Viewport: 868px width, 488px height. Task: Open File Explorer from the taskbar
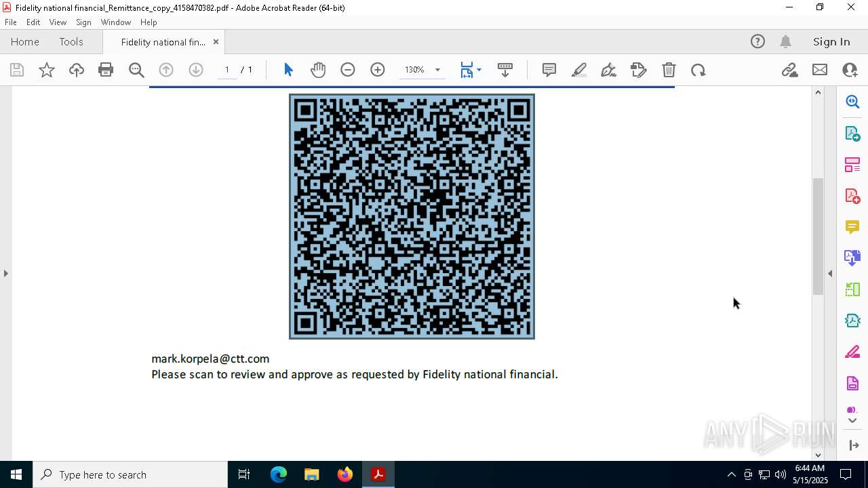(312, 474)
